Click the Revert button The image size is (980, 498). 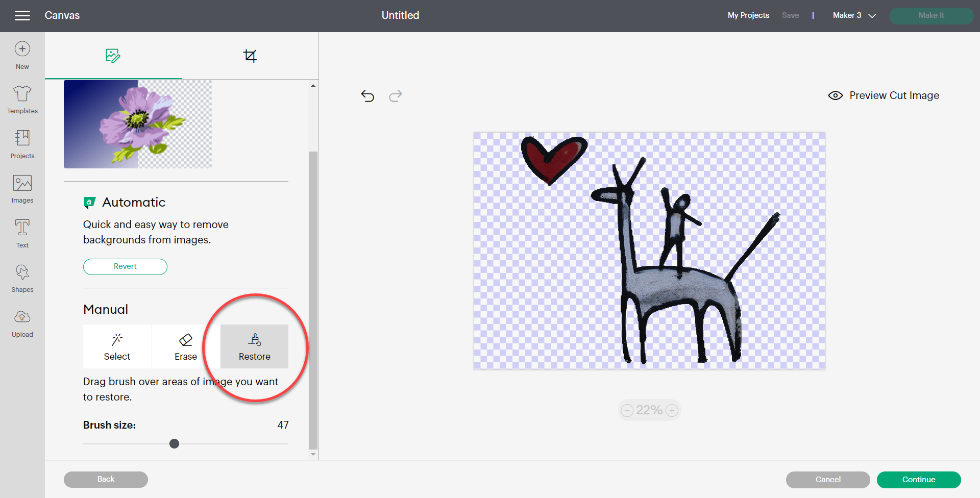coord(125,266)
